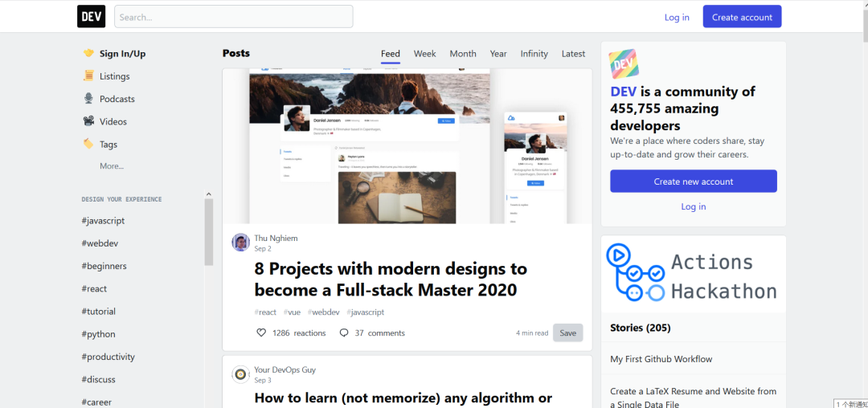Open the #react tag in sidebar

coord(94,288)
